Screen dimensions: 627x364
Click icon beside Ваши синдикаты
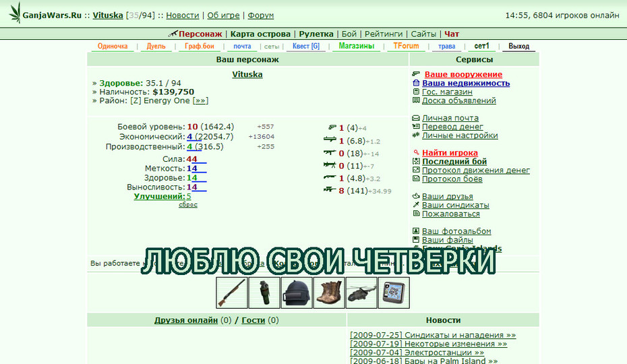click(416, 205)
